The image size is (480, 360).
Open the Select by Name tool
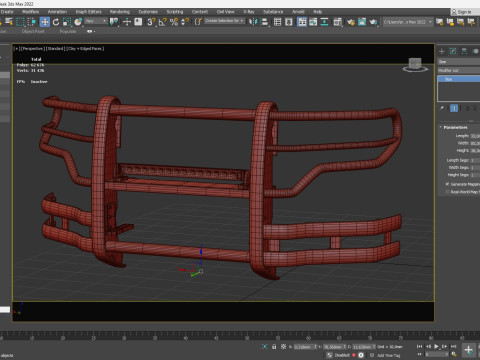[x=9, y=22]
